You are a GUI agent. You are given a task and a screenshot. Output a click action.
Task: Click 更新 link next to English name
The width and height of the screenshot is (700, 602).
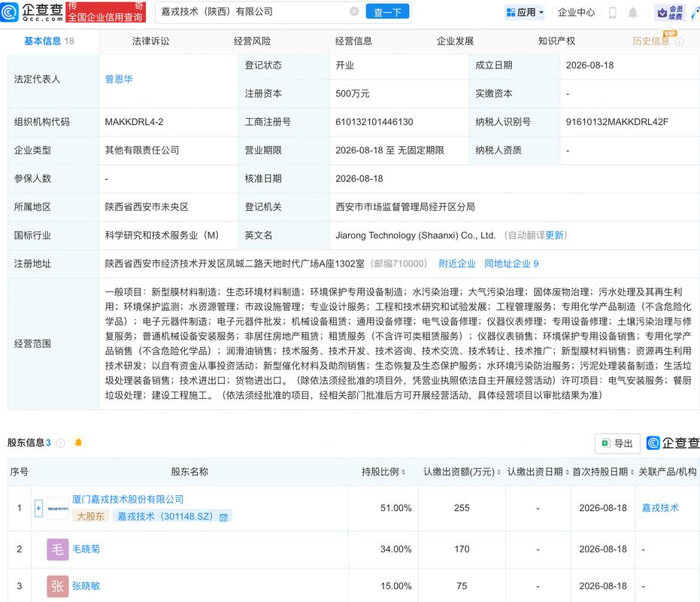pos(554,236)
